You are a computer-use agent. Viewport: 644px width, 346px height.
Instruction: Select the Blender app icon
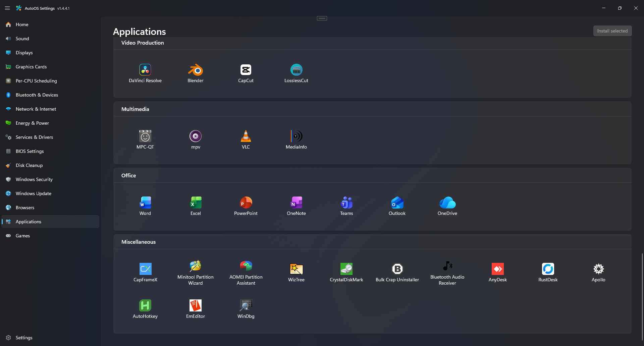click(196, 70)
